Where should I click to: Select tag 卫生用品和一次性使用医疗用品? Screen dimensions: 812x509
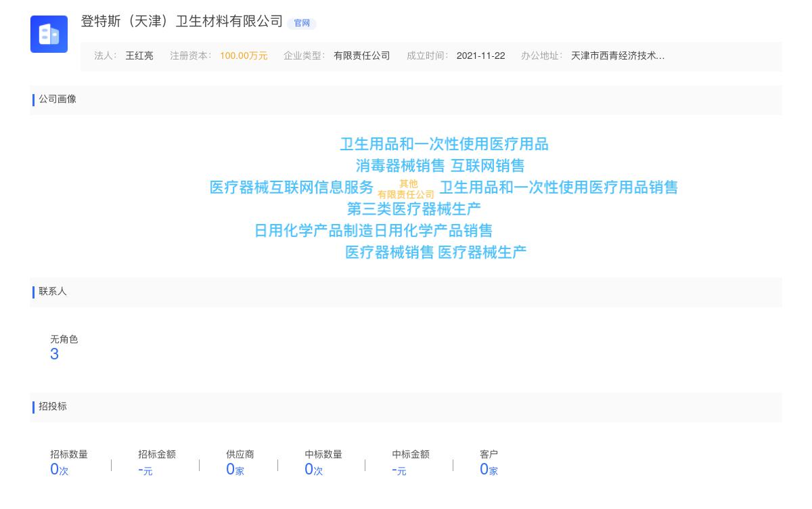coord(444,144)
